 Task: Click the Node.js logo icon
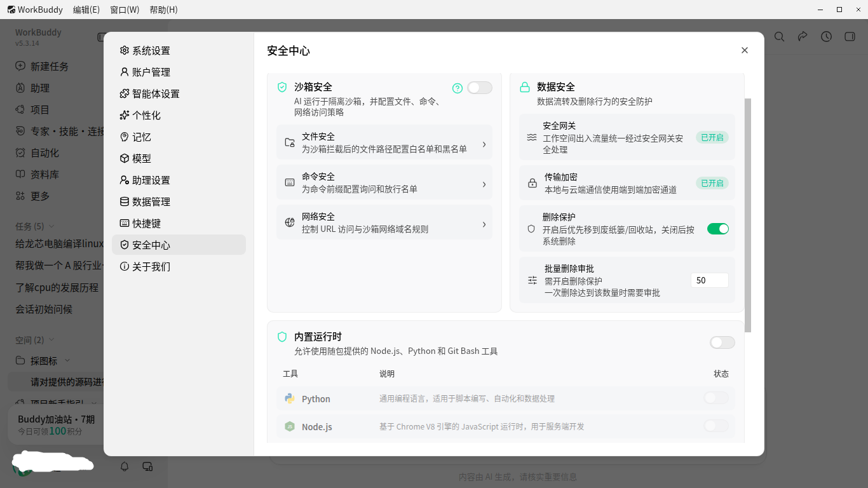(290, 426)
